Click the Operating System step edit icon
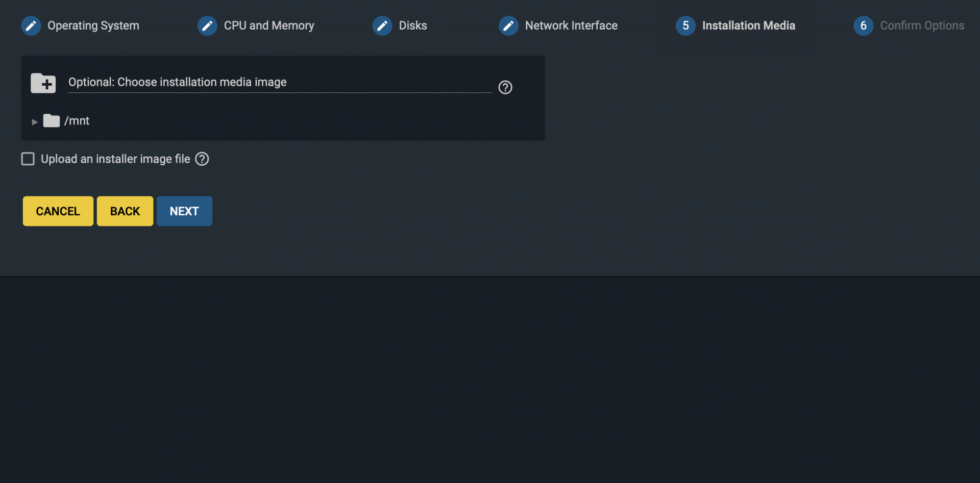This screenshot has width=980, height=483. click(x=31, y=26)
